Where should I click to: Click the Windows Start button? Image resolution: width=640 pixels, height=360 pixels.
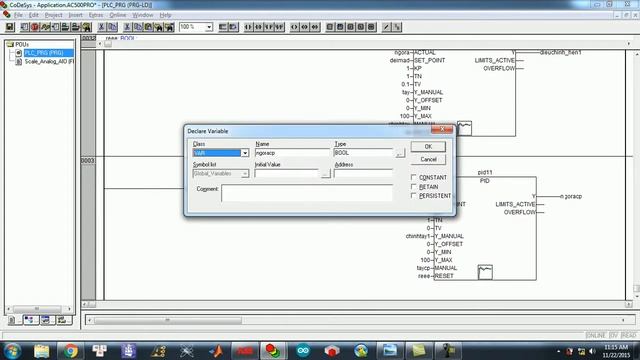[x=12, y=351]
